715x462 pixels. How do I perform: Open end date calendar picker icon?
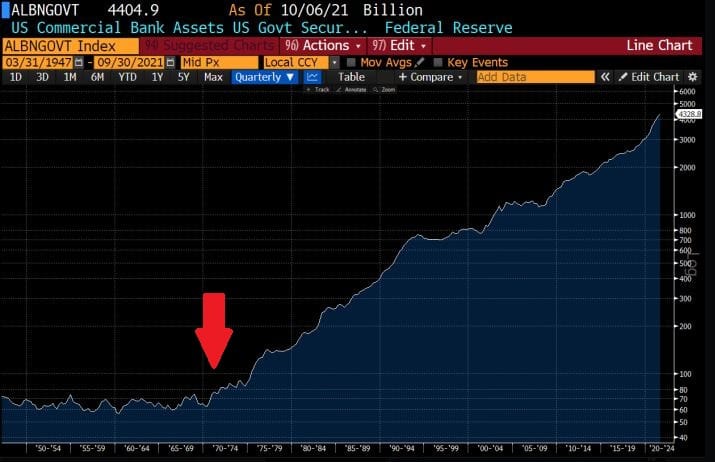pos(170,62)
